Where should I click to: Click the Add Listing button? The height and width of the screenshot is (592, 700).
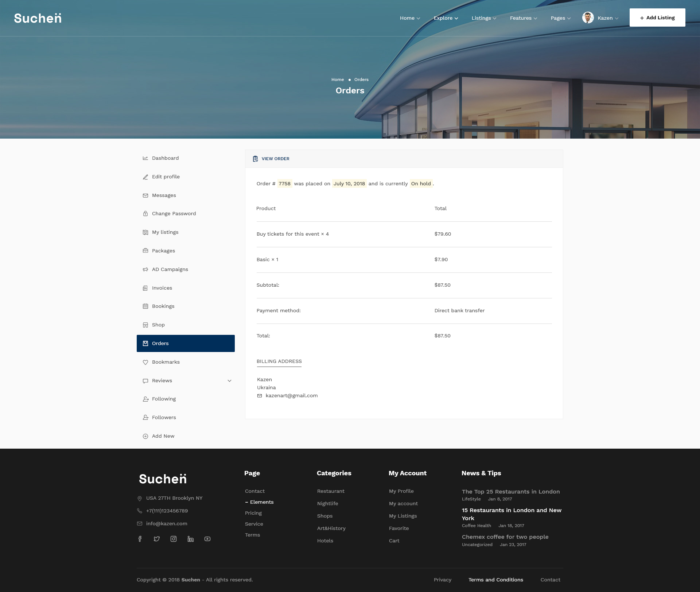coord(657,18)
